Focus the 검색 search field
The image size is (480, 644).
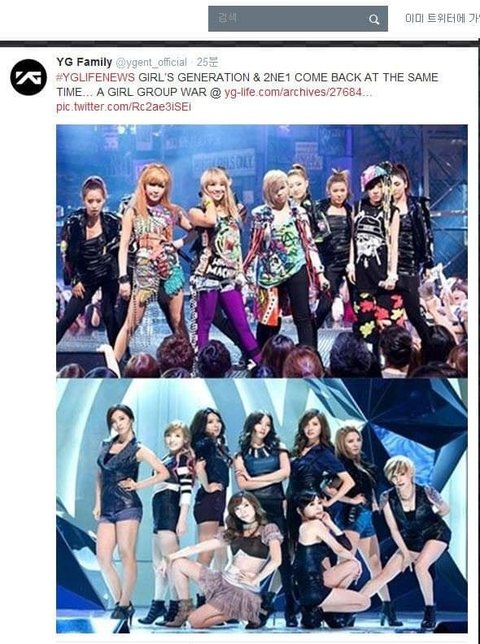298,19
